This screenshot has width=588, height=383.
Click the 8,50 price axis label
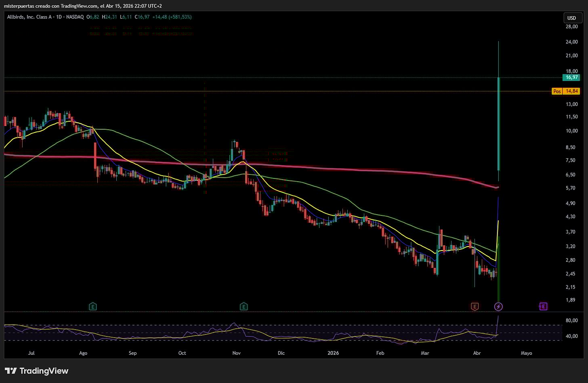click(x=571, y=147)
